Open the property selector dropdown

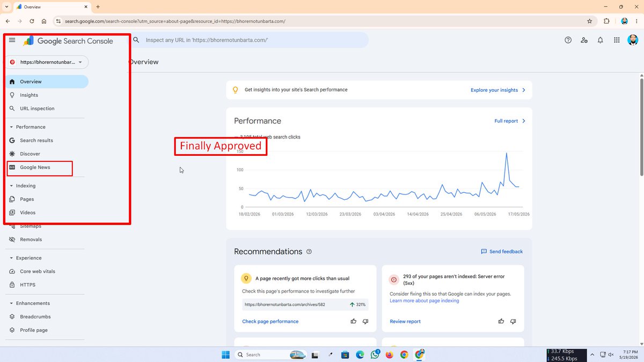pos(47,62)
